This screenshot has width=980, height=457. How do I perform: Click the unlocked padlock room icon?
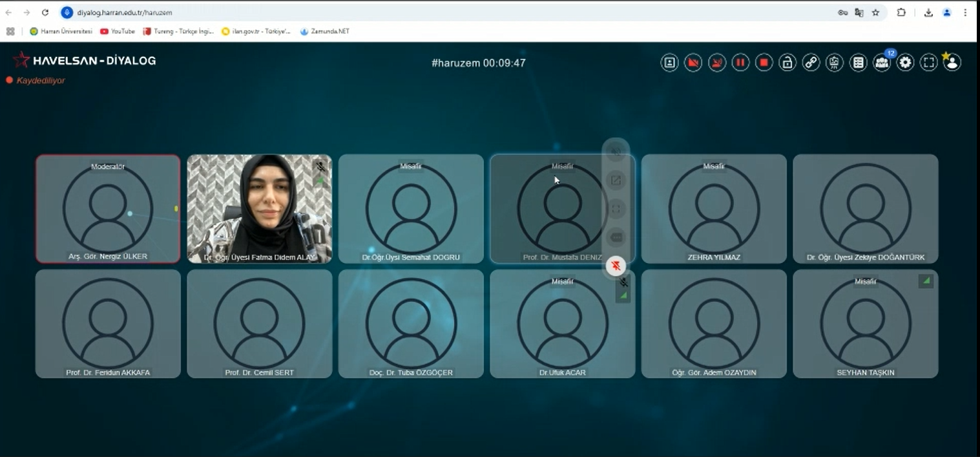(x=787, y=63)
